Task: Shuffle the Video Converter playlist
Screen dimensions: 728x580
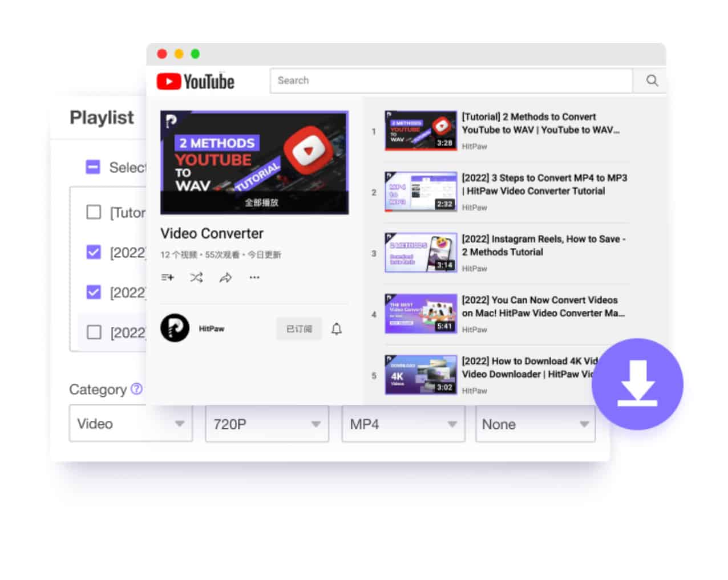Action: pos(196,278)
